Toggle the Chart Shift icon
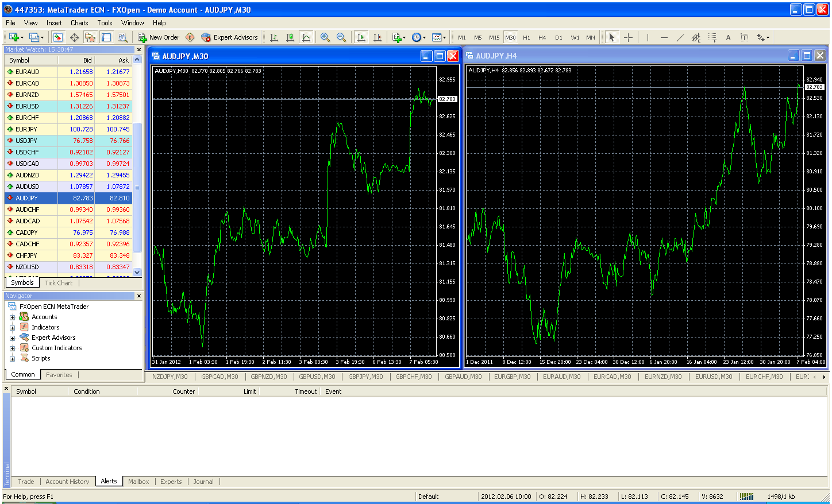 tap(378, 37)
